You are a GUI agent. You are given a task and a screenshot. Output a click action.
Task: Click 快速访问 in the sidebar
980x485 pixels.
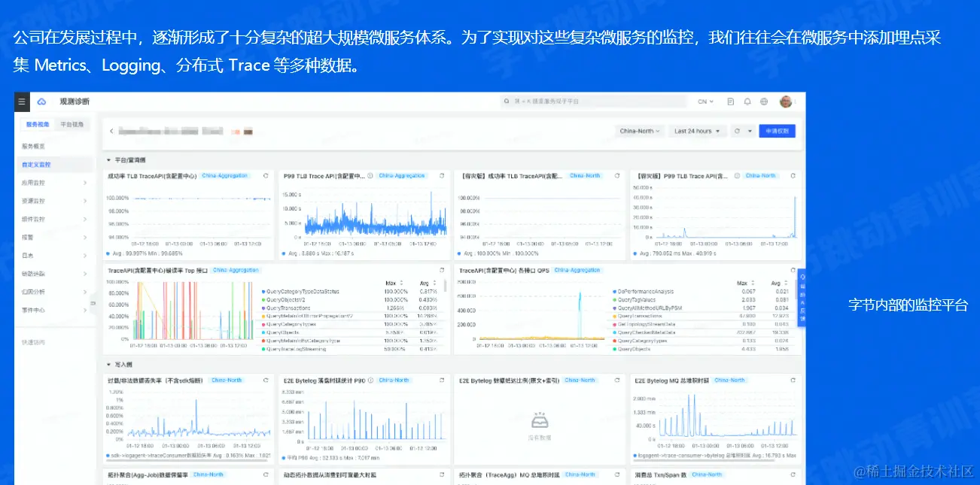34,342
